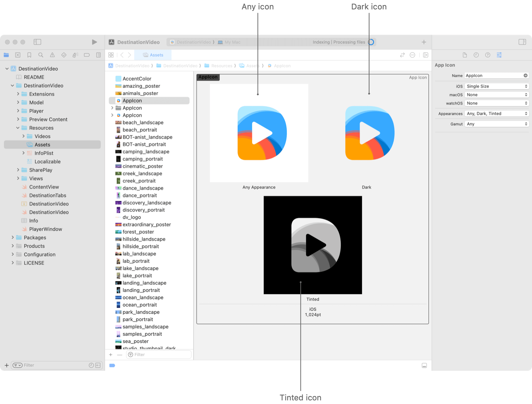Toggle the navigator sidebar visibility
Image resolution: width=532 pixels, height=404 pixels.
[x=37, y=42]
